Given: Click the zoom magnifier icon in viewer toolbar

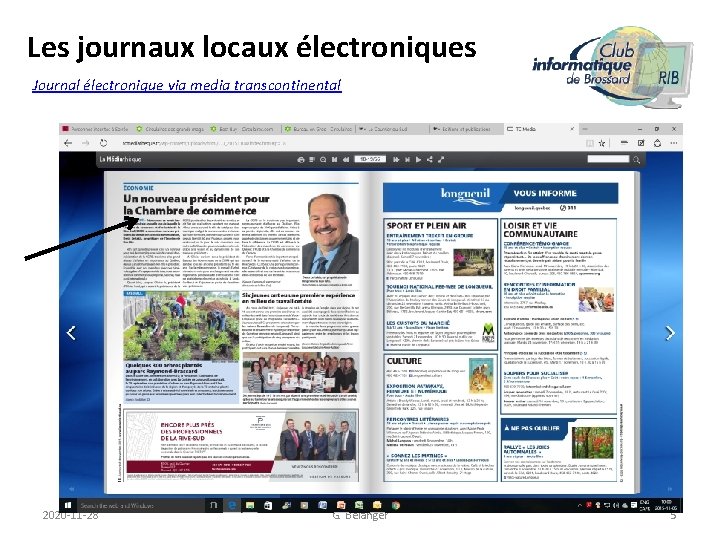Looking at the screenshot, I should coord(323,159).
